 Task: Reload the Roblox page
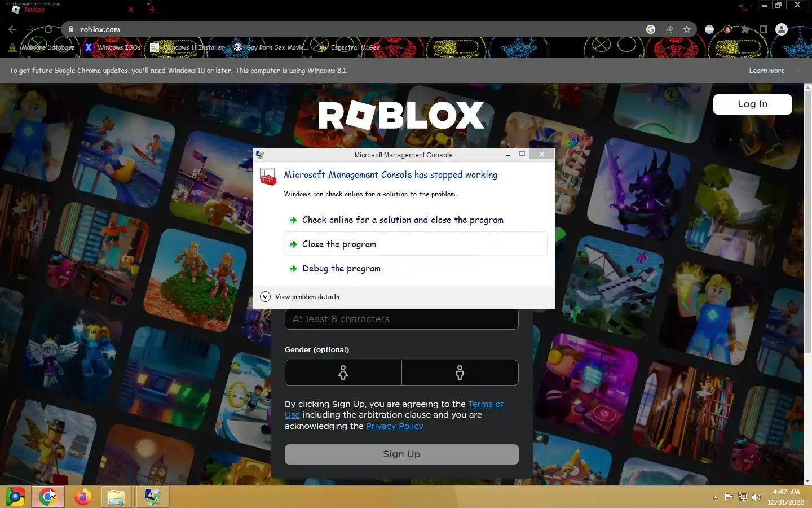[48, 29]
